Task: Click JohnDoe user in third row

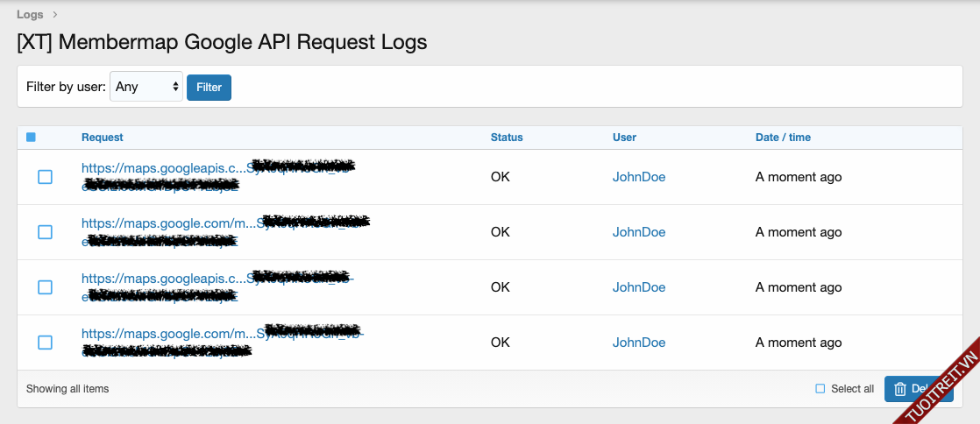Action: tap(638, 287)
